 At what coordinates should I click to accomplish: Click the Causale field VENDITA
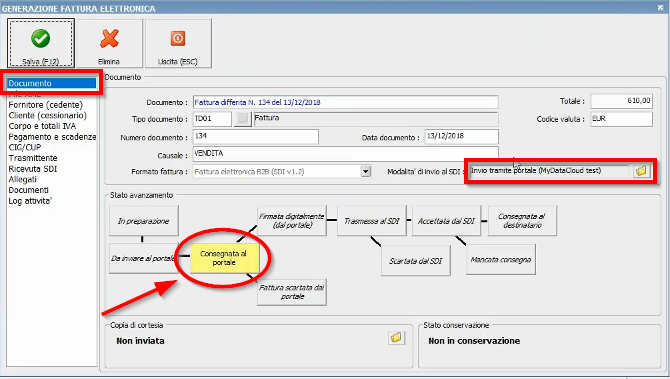coord(346,154)
